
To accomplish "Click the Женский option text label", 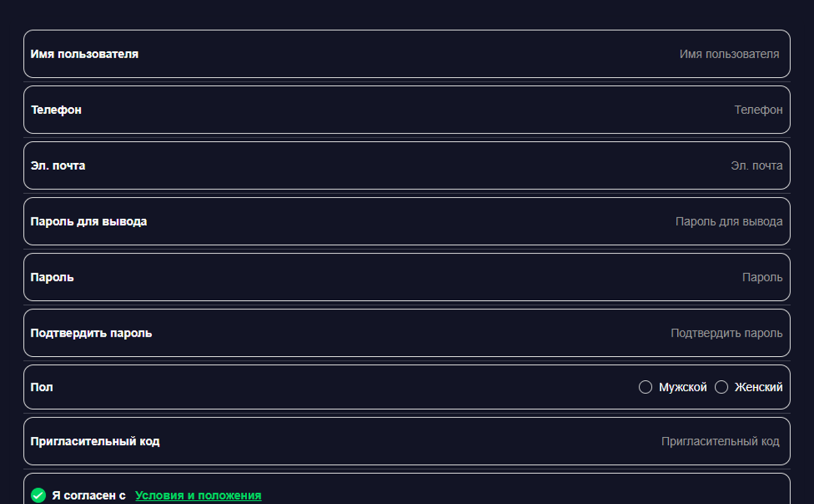I will 758,387.
